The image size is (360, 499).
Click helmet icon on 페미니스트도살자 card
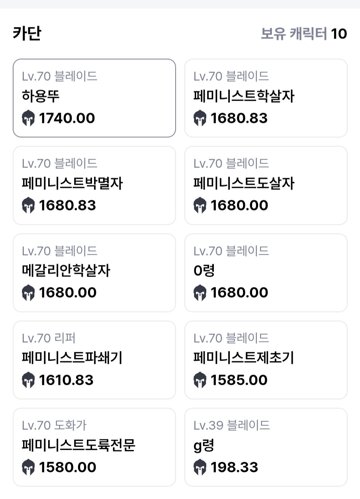tap(200, 206)
